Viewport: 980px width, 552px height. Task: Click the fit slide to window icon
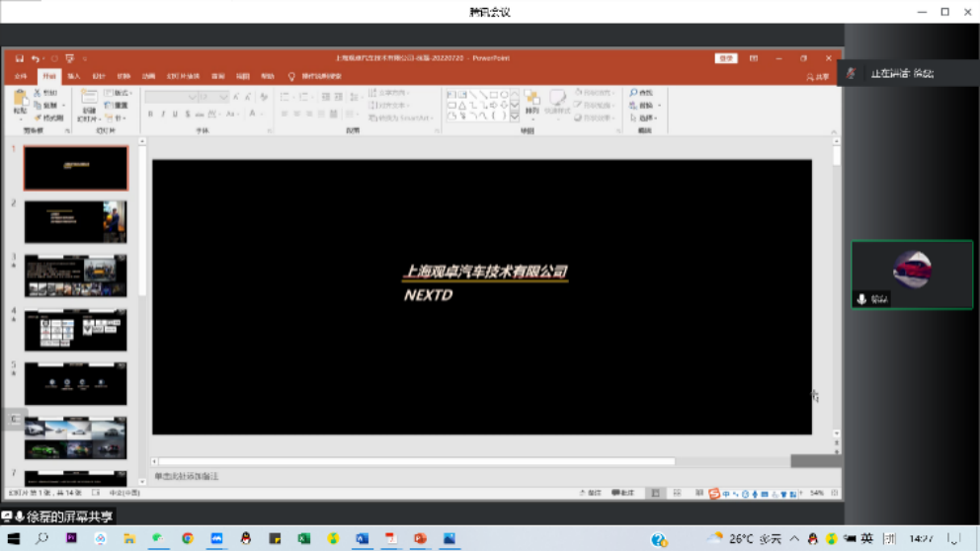click(x=835, y=494)
